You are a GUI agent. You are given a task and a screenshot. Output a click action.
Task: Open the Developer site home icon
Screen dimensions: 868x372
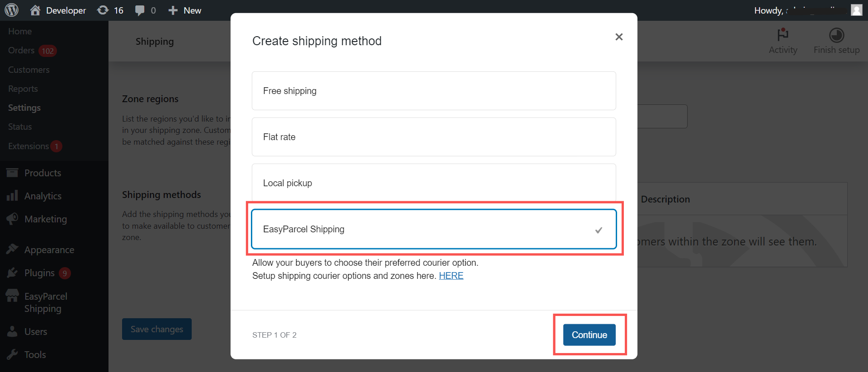pyautogui.click(x=35, y=10)
